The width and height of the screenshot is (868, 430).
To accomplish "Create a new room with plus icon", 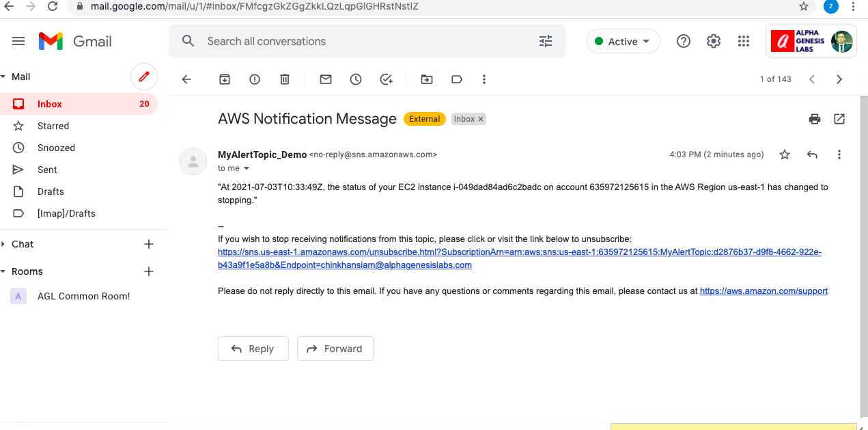I will click(149, 271).
